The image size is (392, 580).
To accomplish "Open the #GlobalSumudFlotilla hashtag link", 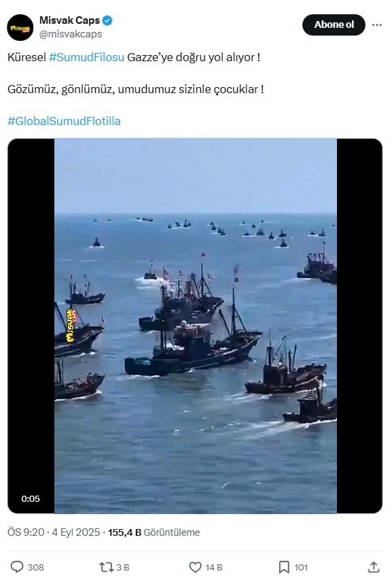I will point(64,121).
